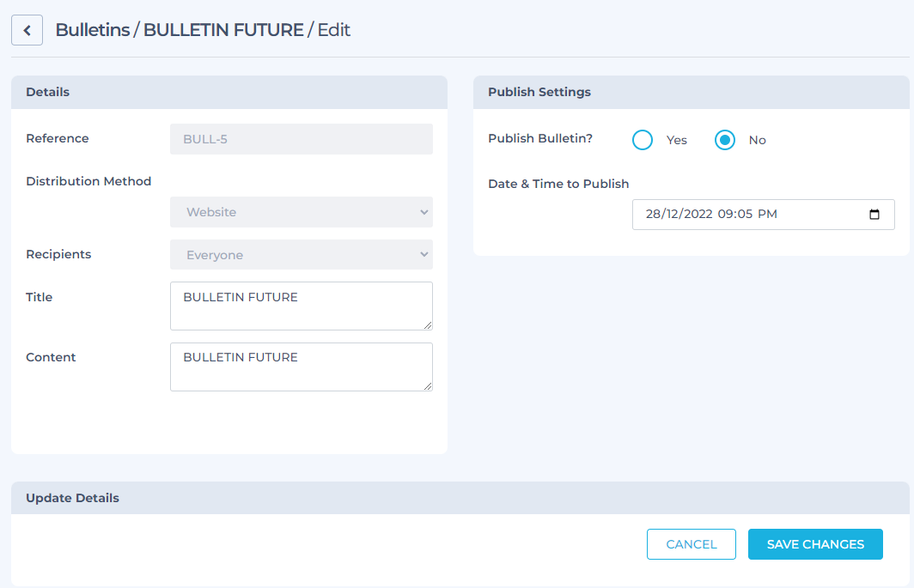The image size is (914, 588).
Task: Open the Distribution Method dropdown showing Website
Action: (x=302, y=212)
